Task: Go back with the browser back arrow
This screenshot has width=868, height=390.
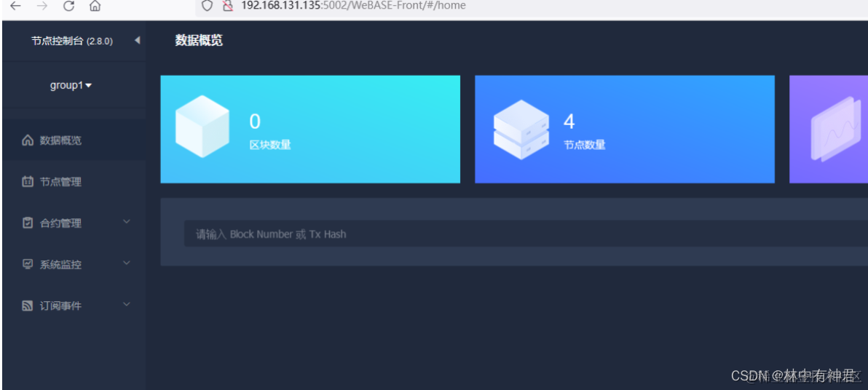Action: [15, 6]
